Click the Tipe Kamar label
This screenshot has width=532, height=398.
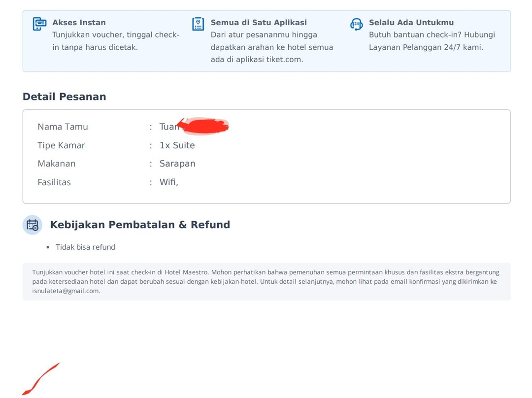tap(61, 145)
